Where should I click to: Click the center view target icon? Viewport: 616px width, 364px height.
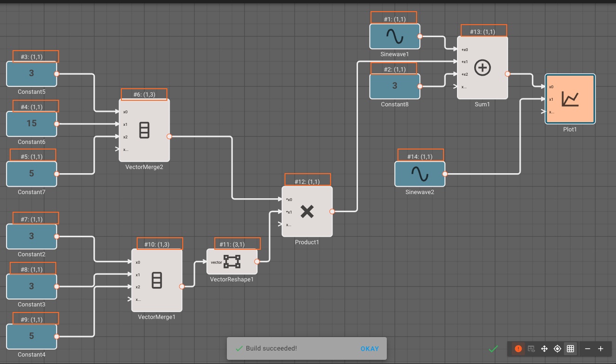coord(557,349)
